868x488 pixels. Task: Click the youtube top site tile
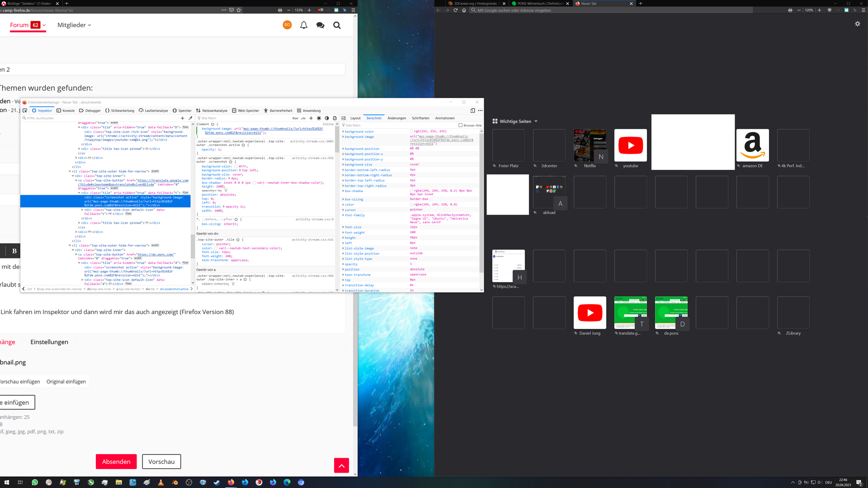pyautogui.click(x=630, y=145)
